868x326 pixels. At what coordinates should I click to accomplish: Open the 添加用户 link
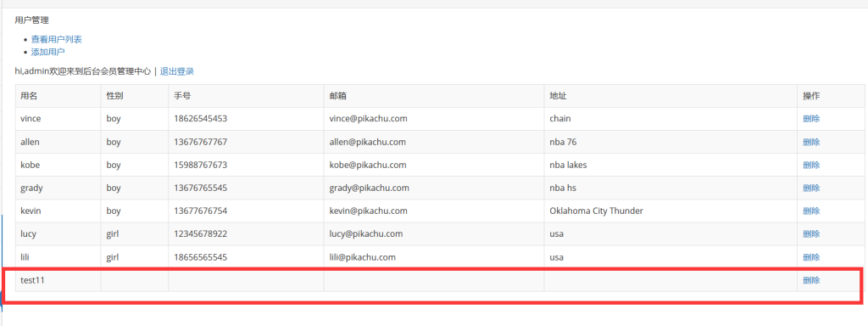(47, 52)
